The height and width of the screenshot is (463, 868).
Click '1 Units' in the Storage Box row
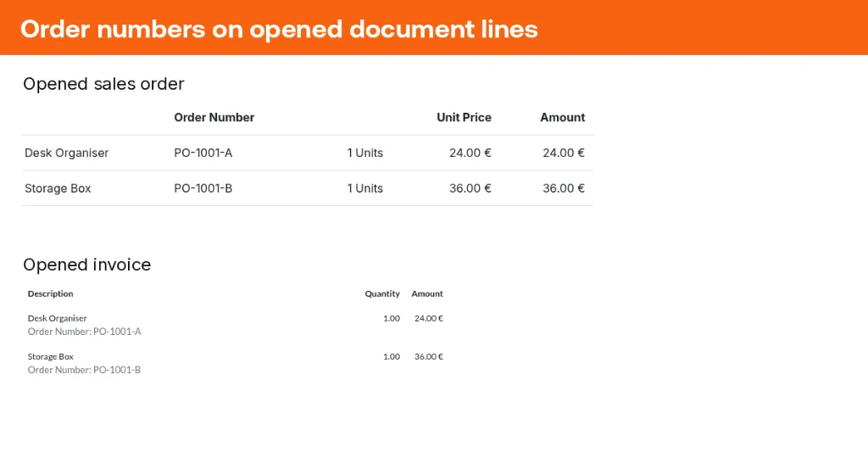coord(364,188)
